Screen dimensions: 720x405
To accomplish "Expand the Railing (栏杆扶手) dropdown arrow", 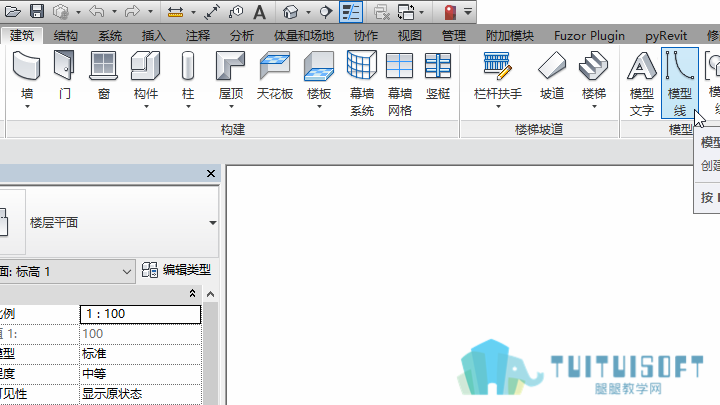I will pyautogui.click(x=498, y=107).
